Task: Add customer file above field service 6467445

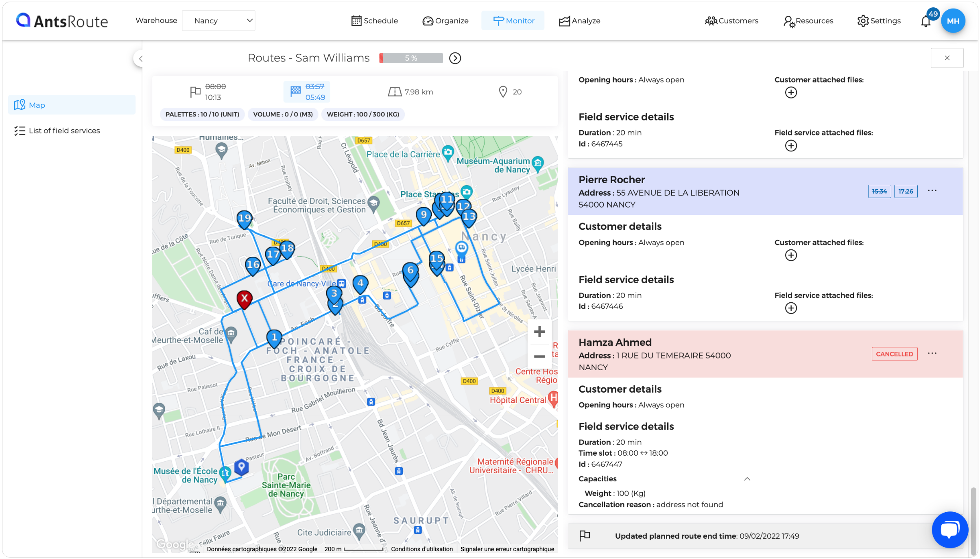Action: [x=790, y=93]
